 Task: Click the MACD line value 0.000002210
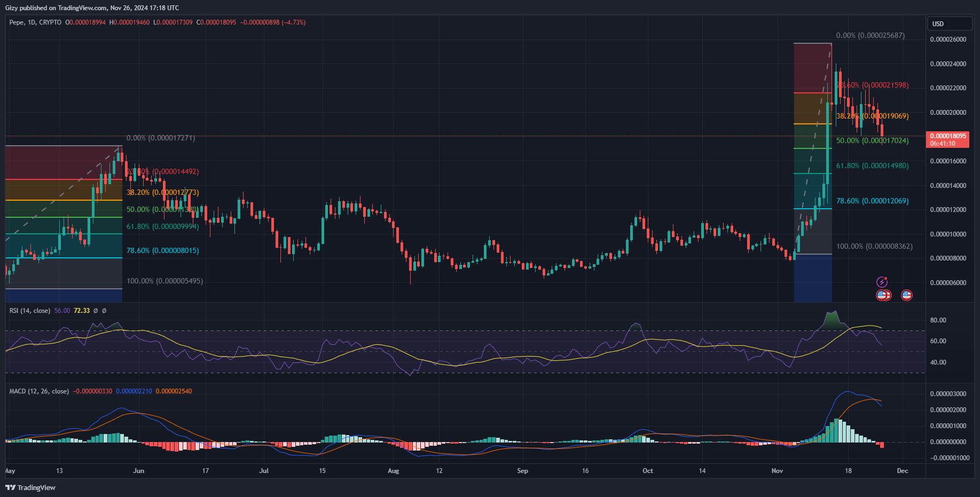134,391
